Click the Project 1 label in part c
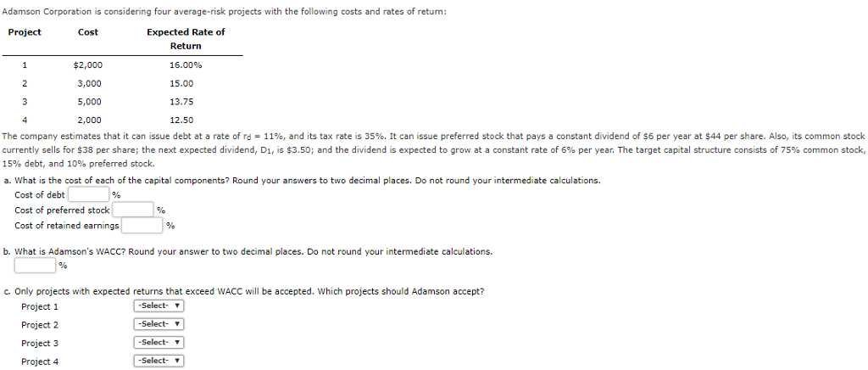Viewport: 868px width, 370px height. pyautogui.click(x=40, y=307)
